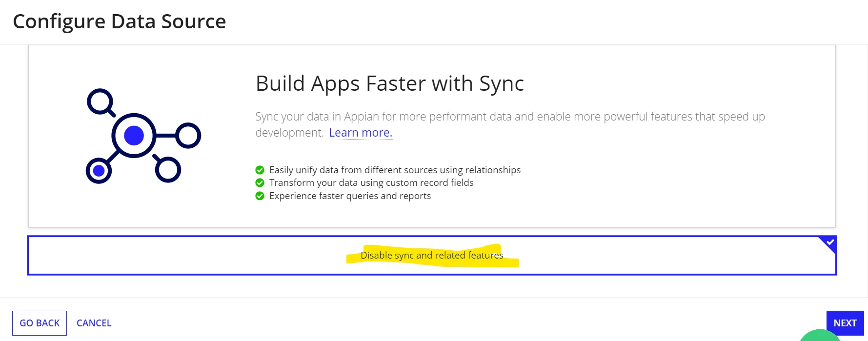Click the sync illustration's large center node

pyautogui.click(x=134, y=136)
